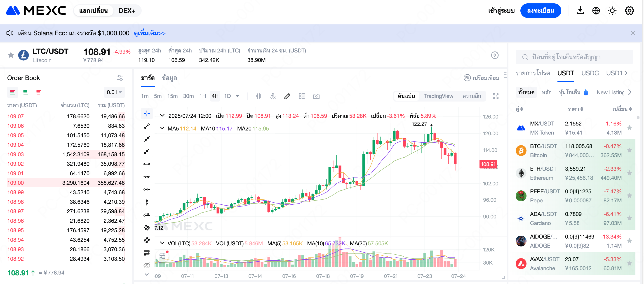Select the trend line drawing tool
The height and width of the screenshot is (284, 644).
click(147, 126)
